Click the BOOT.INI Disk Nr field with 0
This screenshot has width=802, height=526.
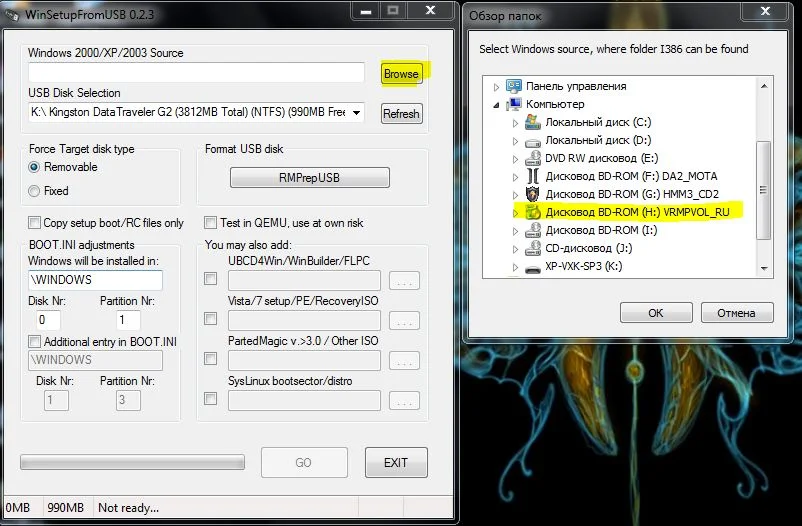[x=49, y=320]
